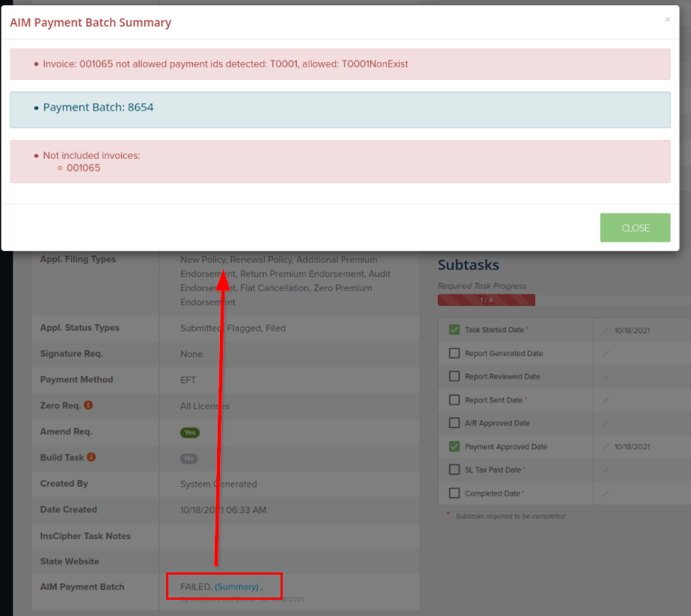Toggle the Build Task No switch
Image resolution: width=691 pixels, height=616 pixels.
[x=190, y=459]
